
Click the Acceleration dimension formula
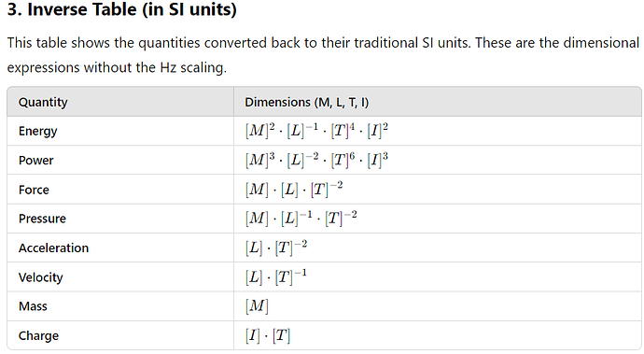(276, 248)
